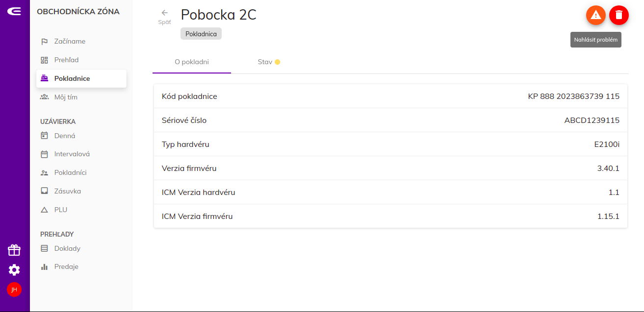Open settings gear in purple sidebar
Screen dimensions: 644x312
point(14,270)
